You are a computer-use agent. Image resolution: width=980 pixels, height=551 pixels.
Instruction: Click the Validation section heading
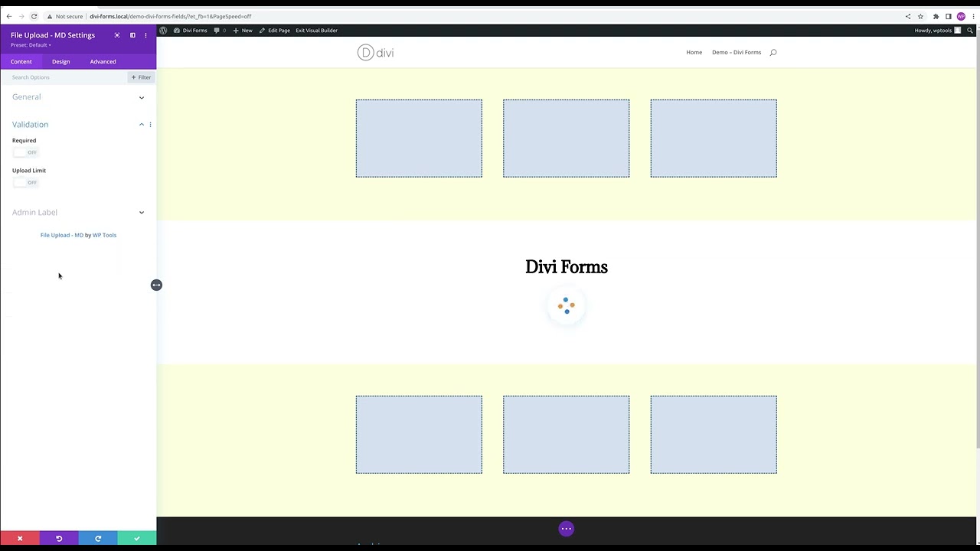pyautogui.click(x=30, y=124)
